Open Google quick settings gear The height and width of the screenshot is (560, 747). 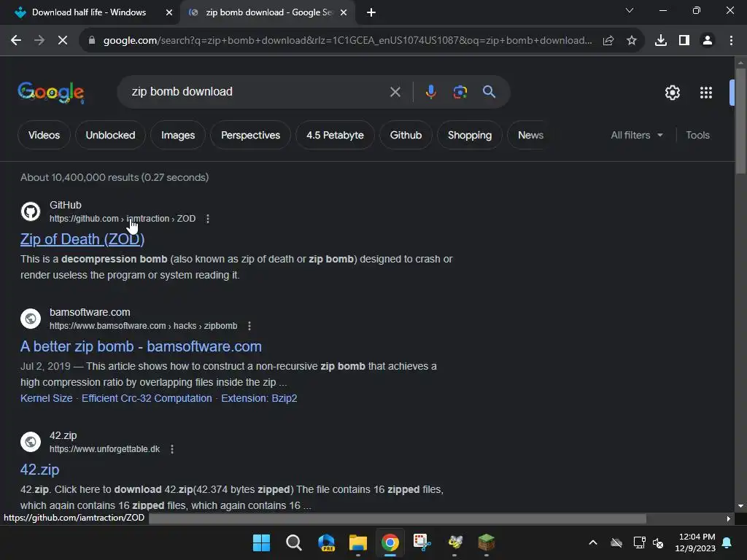672,93
